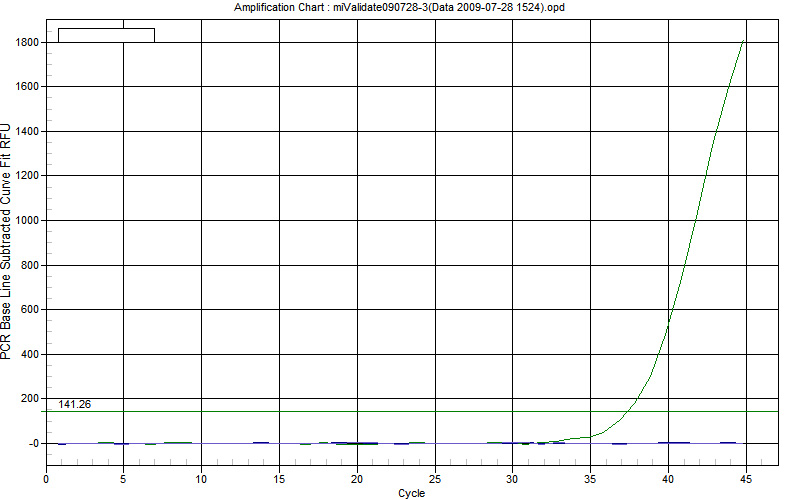Click the X-axis cycle tick 25
The height and width of the screenshot is (500, 800).
click(435, 479)
